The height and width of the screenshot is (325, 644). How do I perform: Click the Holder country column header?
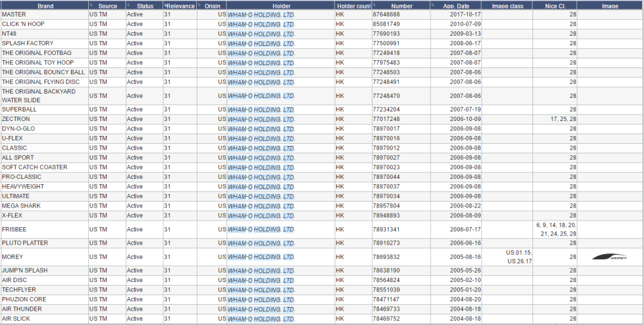tap(354, 5)
